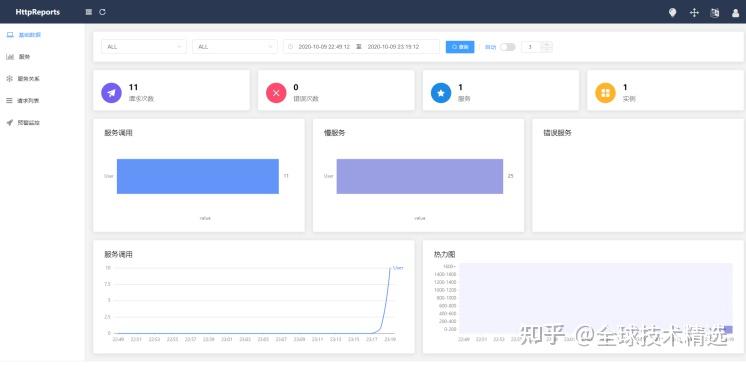Increase the refresh interval stepper value

point(547,44)
